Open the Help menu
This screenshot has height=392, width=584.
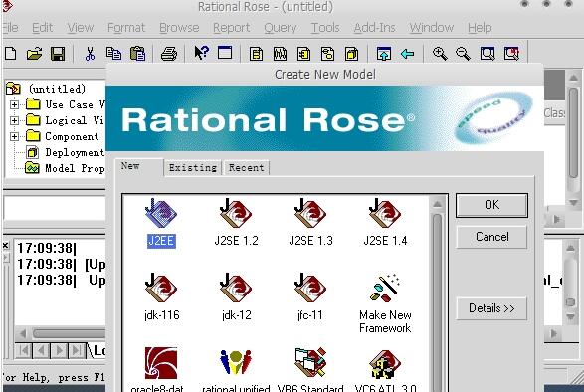click(480, 28)
